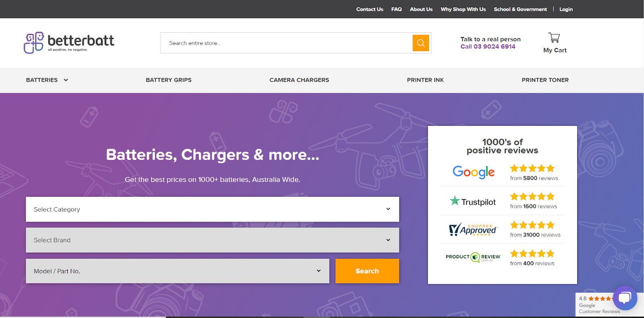Click 'from 31000 reviews' text
644x318 pixels.
tap(535, 235)
